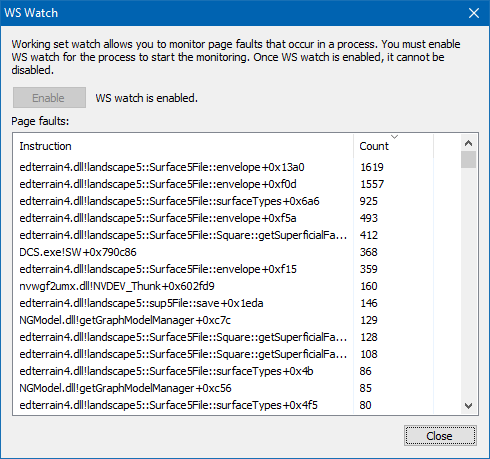Click the Close button
Image resolution: width=490 pixels, height=459 pixels.
(x=440, y=436)
